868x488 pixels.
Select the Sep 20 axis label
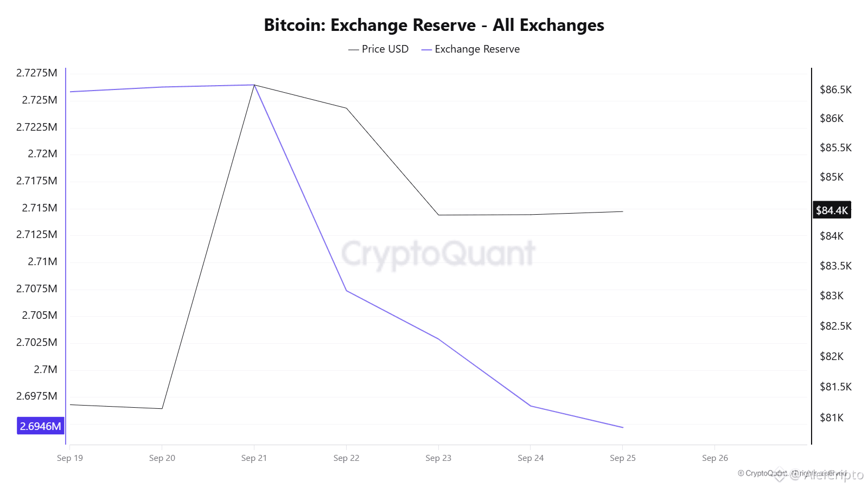pos(162,458)
